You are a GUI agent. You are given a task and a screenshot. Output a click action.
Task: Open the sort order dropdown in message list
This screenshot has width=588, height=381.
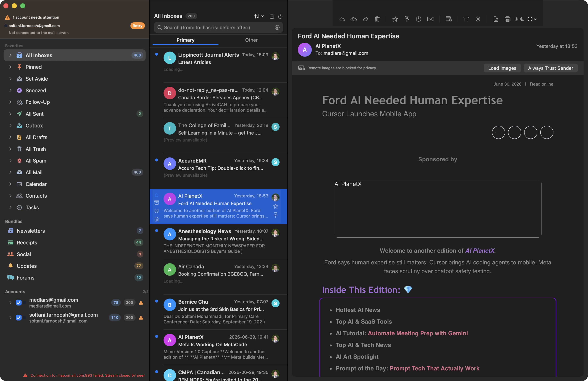(x=259, y=16)
